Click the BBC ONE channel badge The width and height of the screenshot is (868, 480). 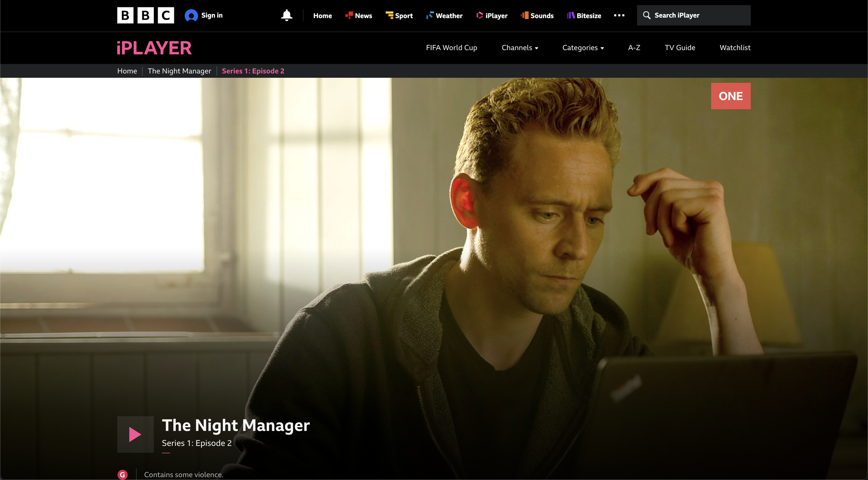pos(731,96)
